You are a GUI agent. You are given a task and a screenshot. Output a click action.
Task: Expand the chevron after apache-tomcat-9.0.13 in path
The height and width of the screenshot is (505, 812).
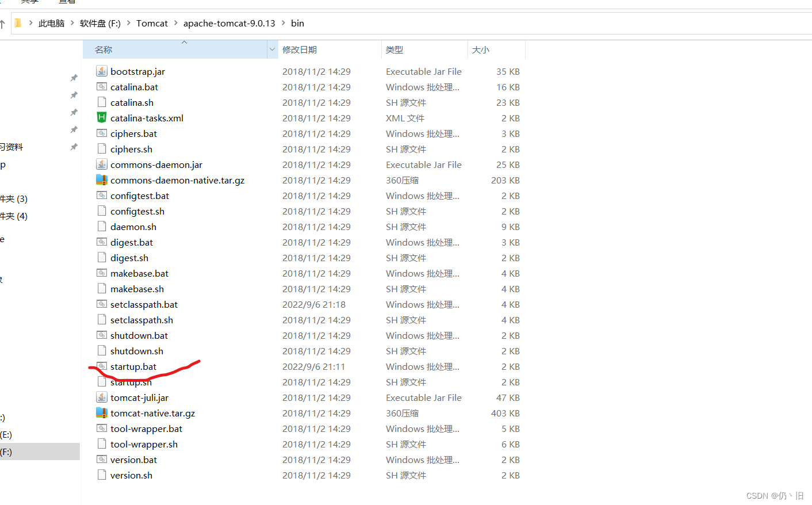pyautogui.click(x=283, y=23)
